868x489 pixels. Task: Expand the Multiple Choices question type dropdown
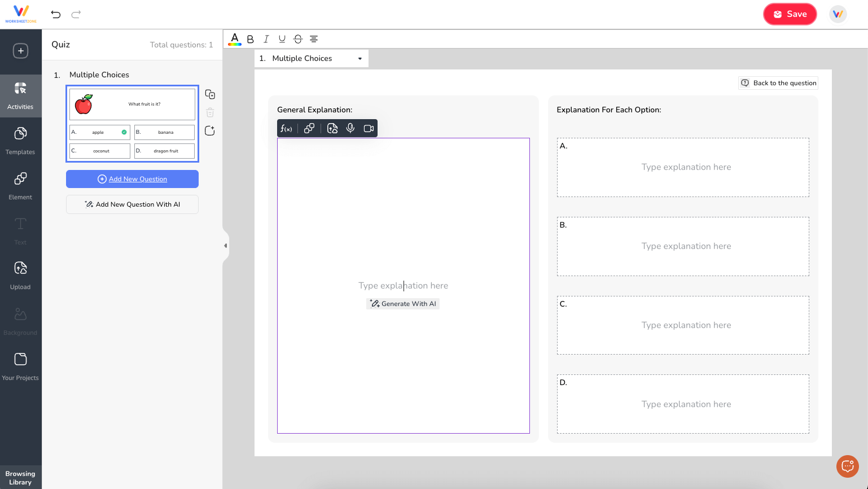(x=312, y=59)
